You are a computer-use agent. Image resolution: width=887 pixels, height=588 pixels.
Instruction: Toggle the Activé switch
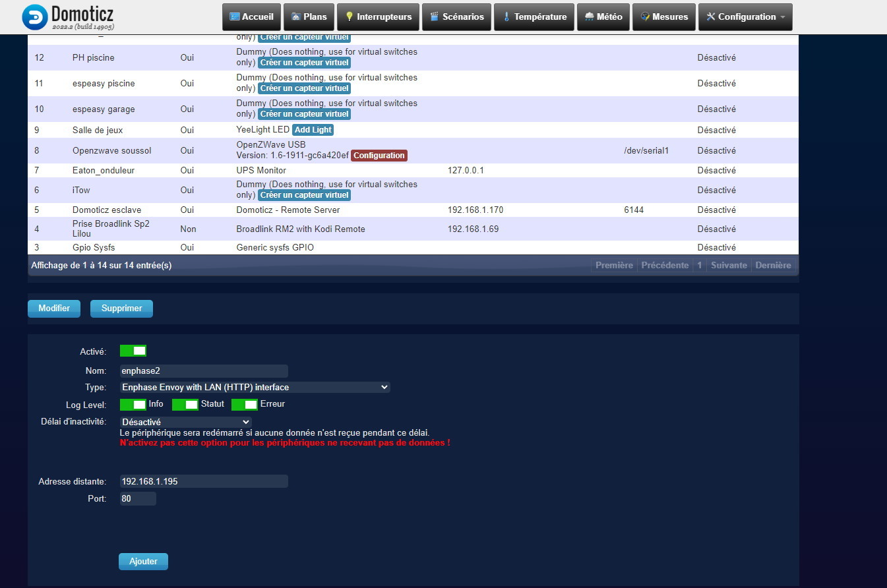pos(133,351)
